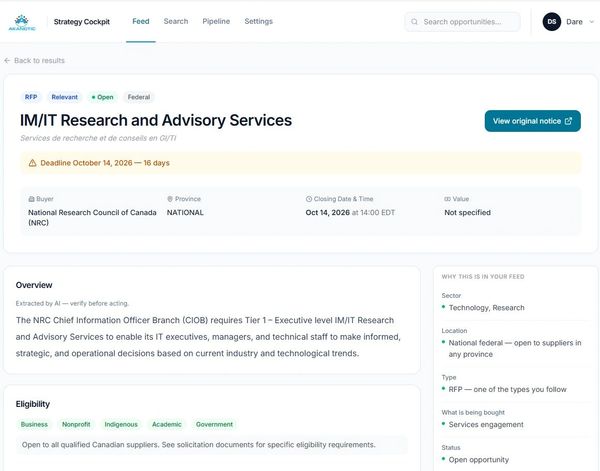Click the Federal tag

click(139, 97)
